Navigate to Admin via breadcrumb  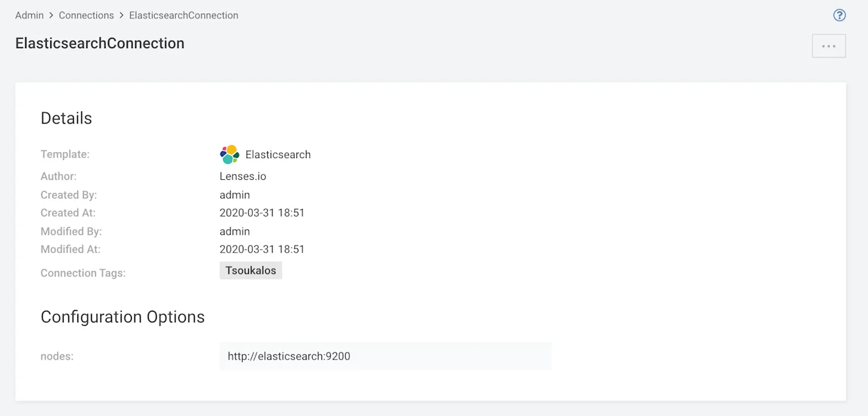coord(29,15)
